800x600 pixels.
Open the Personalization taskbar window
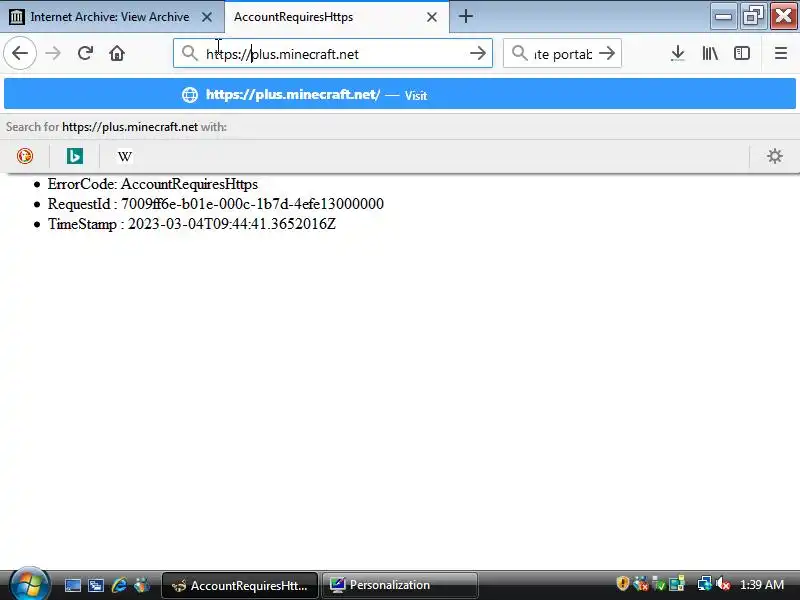coord(400,585)
